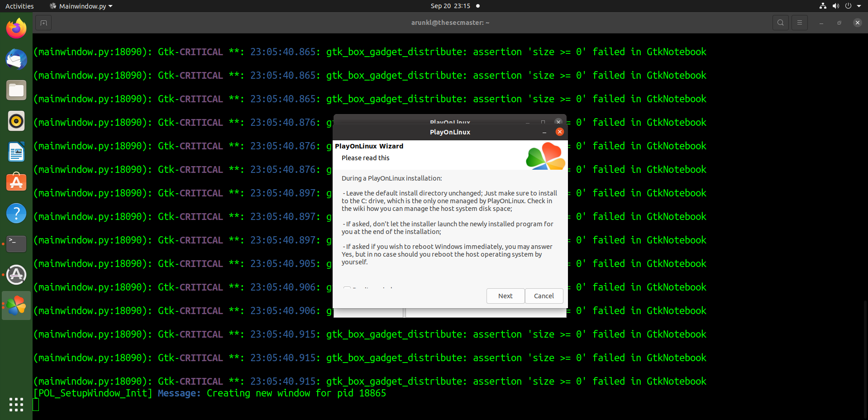Image resolution: width=868 pixels, height=420 pixels.
Task: Switch to the Terminal in the dock
Action: coord(16,244)
